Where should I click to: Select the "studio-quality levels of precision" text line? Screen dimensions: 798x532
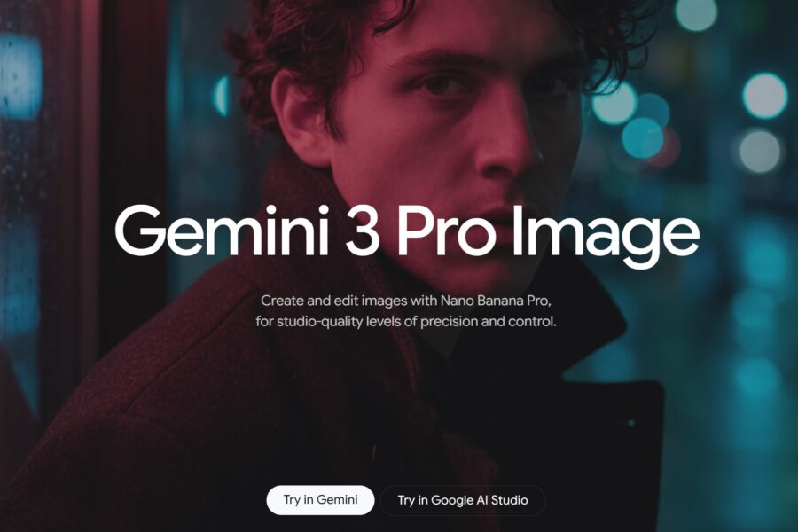coord(406,322)
